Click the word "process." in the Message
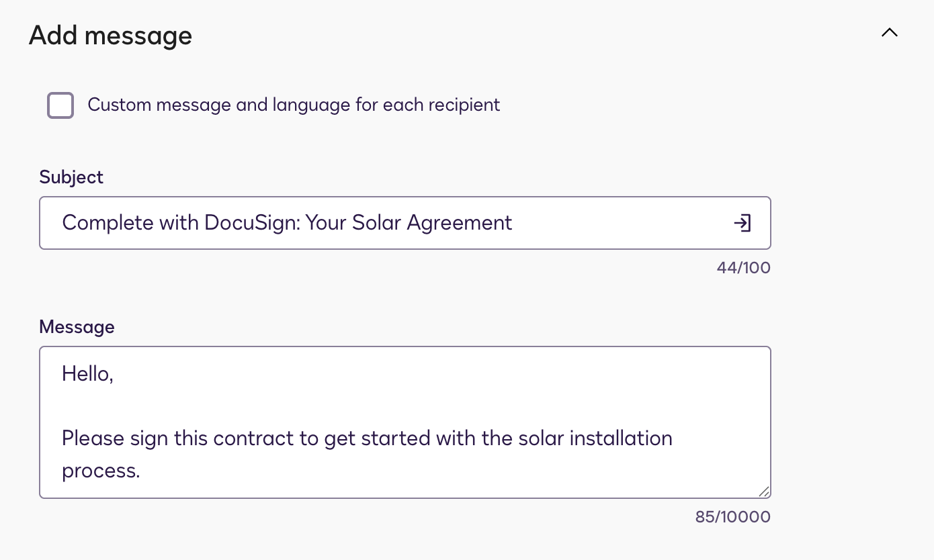934x560 pixels. (x=101, y=471)
